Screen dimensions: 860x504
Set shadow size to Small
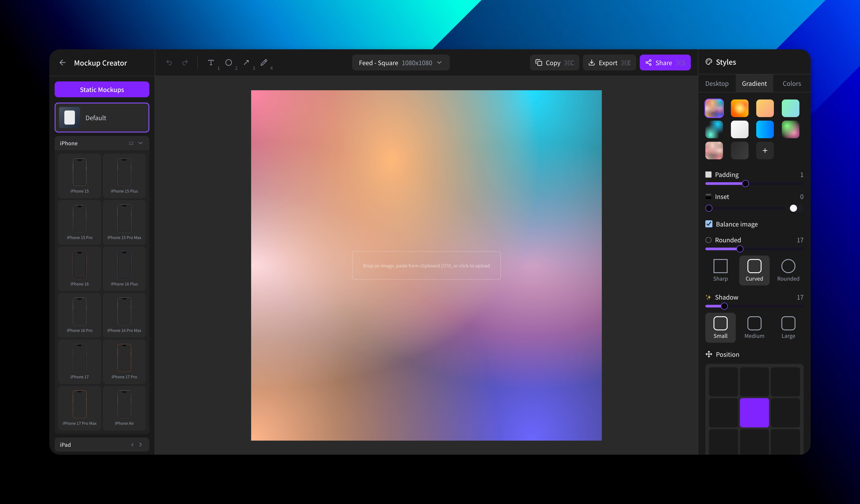click(x=720, y=328)
